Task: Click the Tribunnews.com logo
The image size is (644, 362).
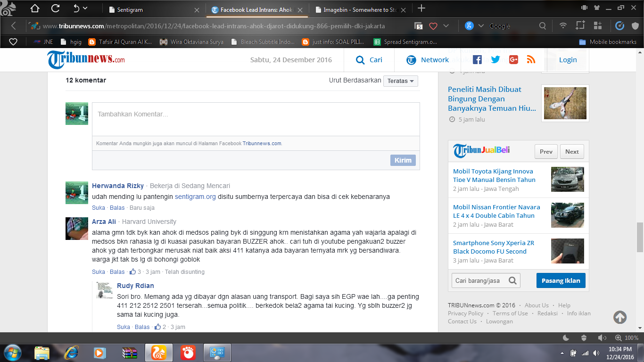Action: tap(86, 60)
